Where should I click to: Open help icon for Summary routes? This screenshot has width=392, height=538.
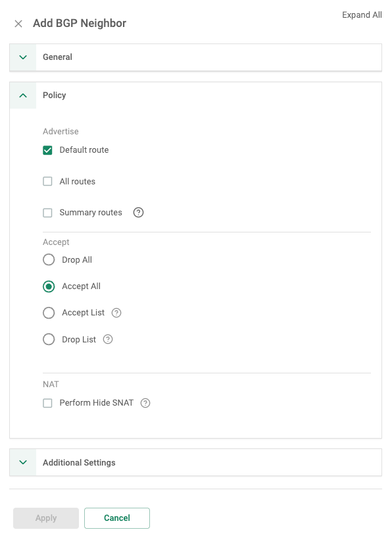click(x=138, y=213)
